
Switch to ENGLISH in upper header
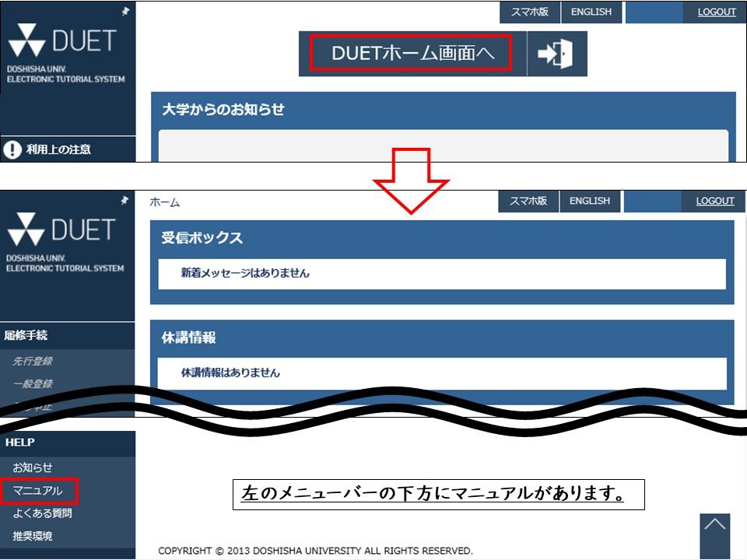591,12
